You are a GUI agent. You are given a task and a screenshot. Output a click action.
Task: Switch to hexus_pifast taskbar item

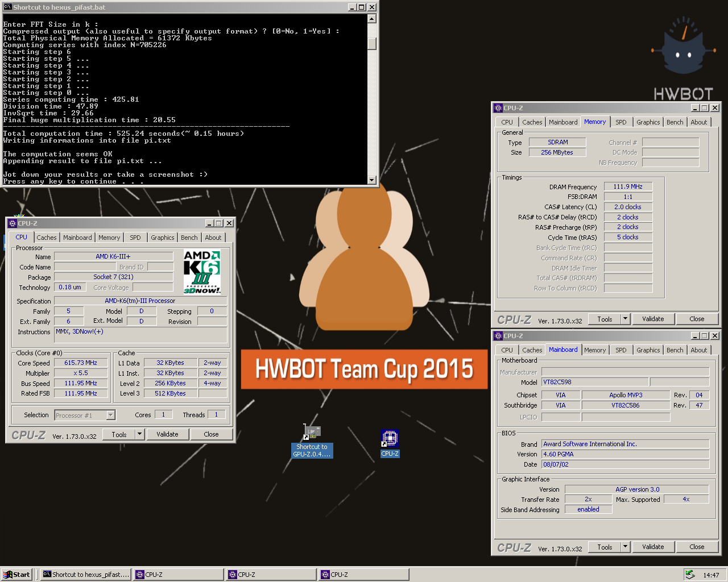(x=86, y=575)
